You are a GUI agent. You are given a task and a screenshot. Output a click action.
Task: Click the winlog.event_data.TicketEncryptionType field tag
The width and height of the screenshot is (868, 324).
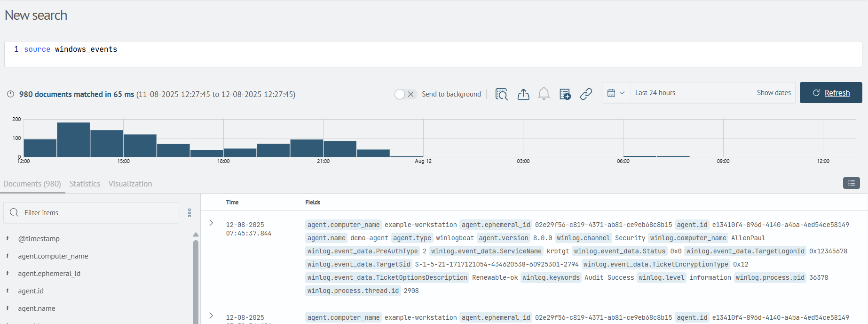pyautogui.click(x=656, y=264)
